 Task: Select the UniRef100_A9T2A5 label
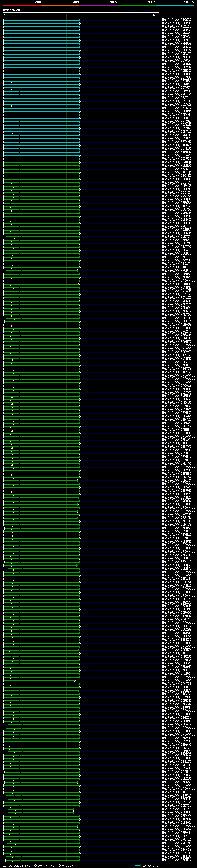click(x=177, y=121)
